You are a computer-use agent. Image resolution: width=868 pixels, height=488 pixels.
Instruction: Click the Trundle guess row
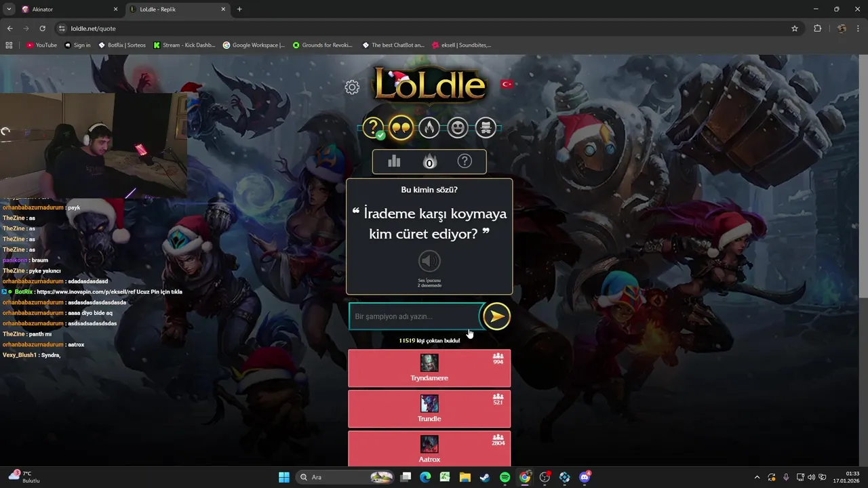tap(429, 409)
